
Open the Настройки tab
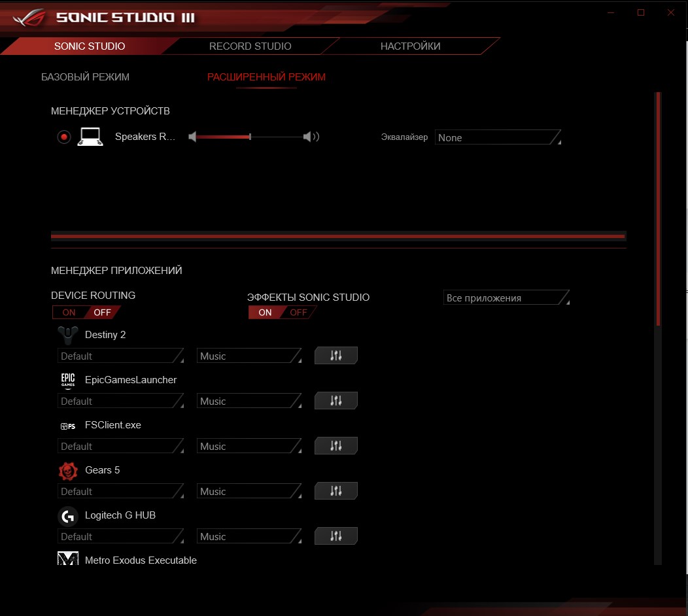[x=410, y=46]
